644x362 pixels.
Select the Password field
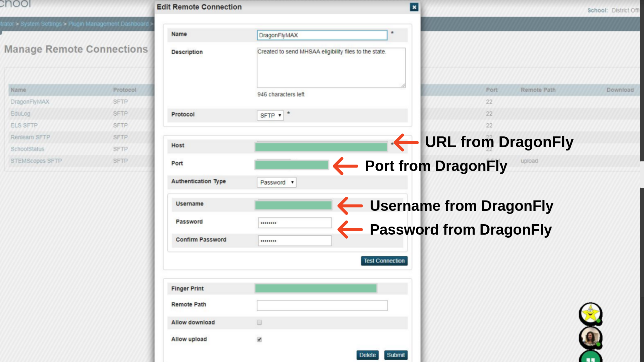pyautogui.click(x=294, y=223)
